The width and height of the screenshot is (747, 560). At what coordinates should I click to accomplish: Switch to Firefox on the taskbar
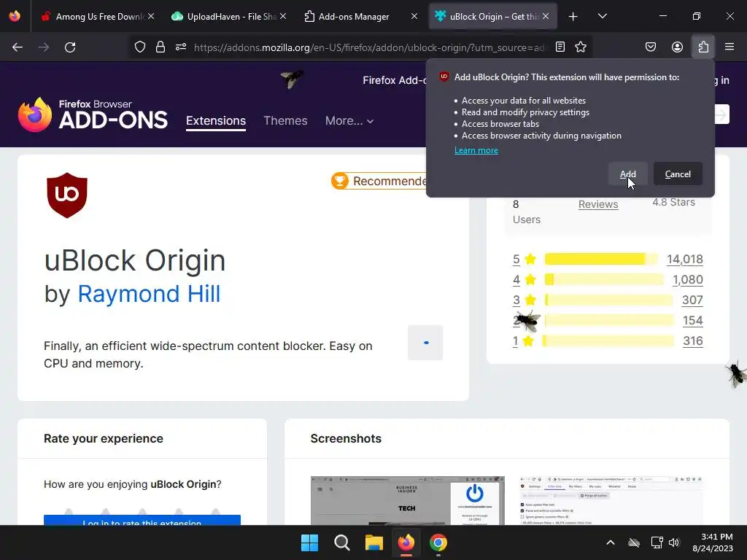406,542
